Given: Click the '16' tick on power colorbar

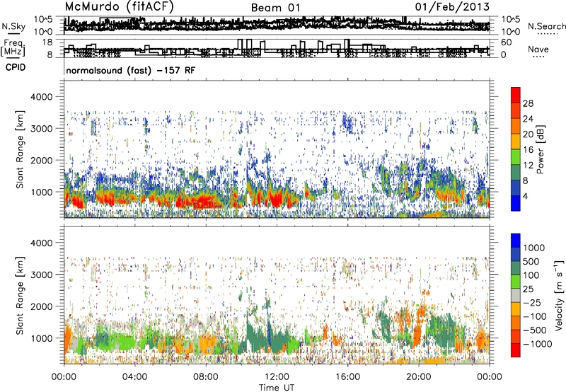Looking at the screenshot, I should [x=528, y=150].
